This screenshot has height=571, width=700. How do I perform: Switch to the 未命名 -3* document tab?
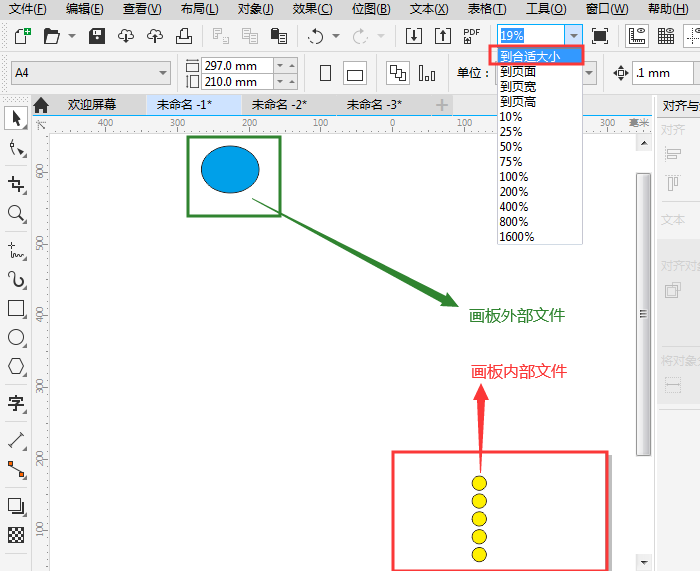click(x=375, y=105)
